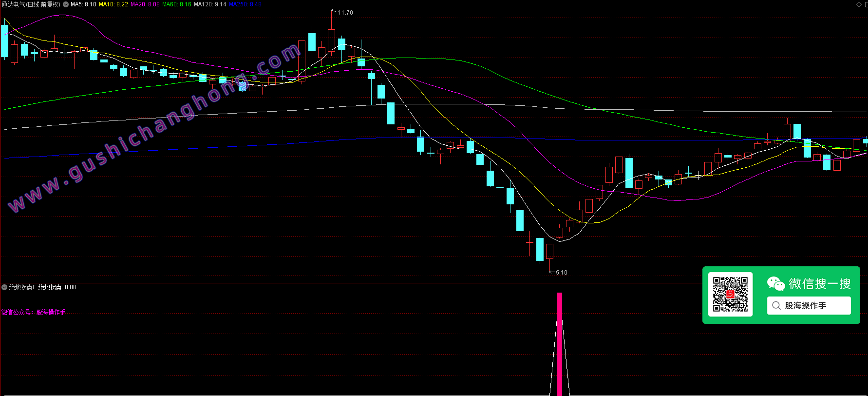Click the 绝地拐点: 0.00 value label
The image size is (868, 396).
[57, 287]
